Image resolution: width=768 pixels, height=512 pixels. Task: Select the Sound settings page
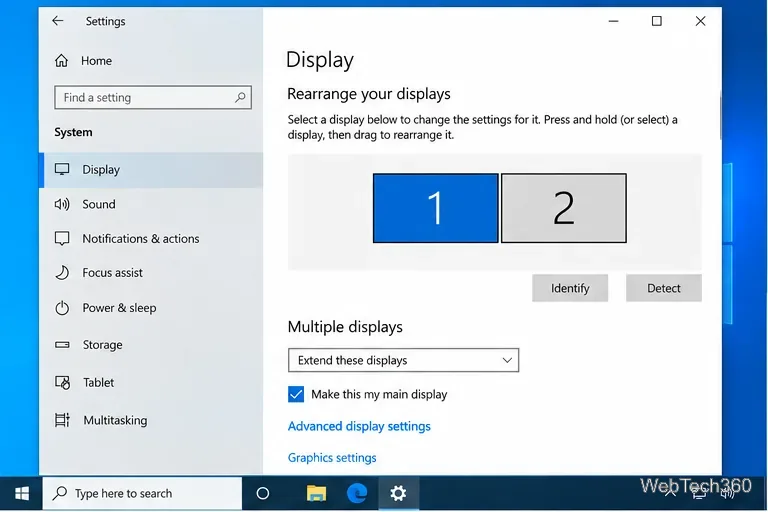coord(151,204)
